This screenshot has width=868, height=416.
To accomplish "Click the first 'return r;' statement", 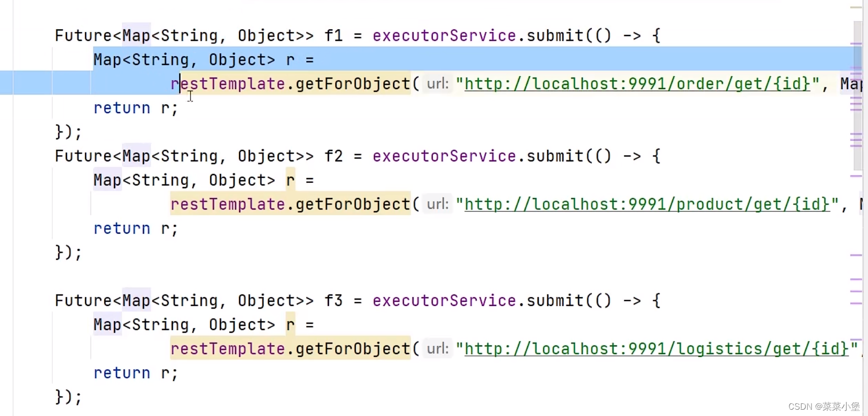I will click(x=136, y=108).
